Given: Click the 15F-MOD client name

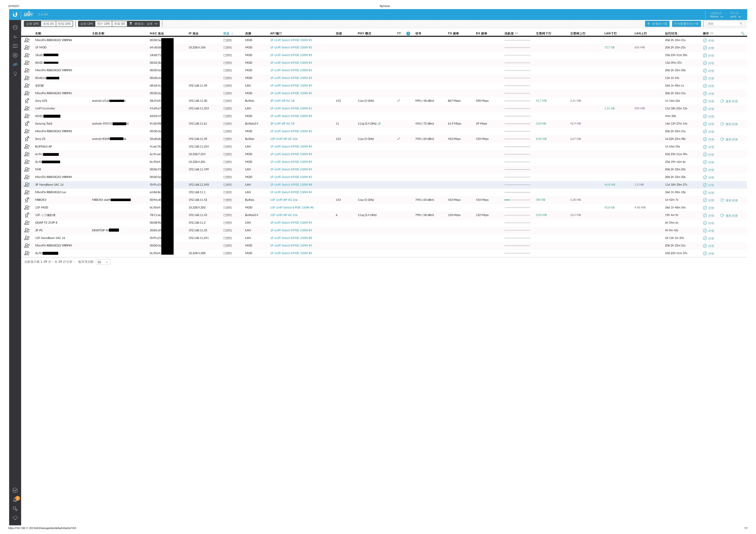Looking at the screenshot, I should 41,207.
